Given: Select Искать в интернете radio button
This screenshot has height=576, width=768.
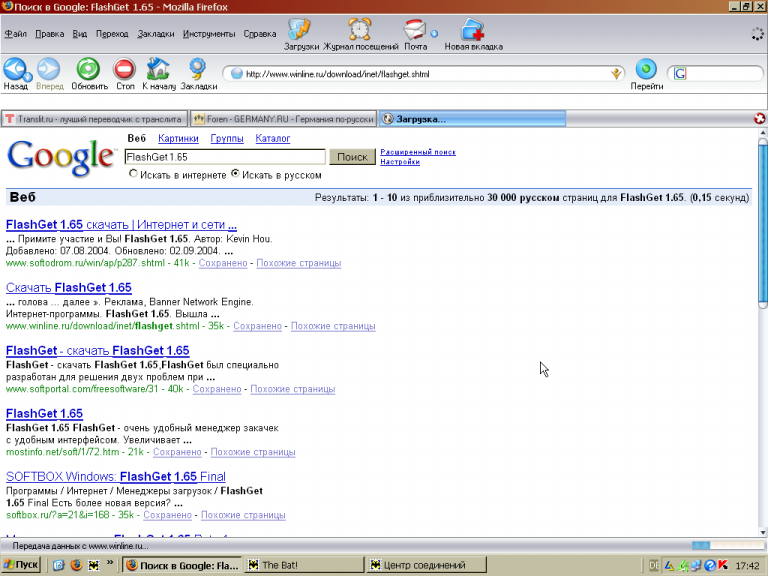Looking at the screenshot, I should 133,174.
